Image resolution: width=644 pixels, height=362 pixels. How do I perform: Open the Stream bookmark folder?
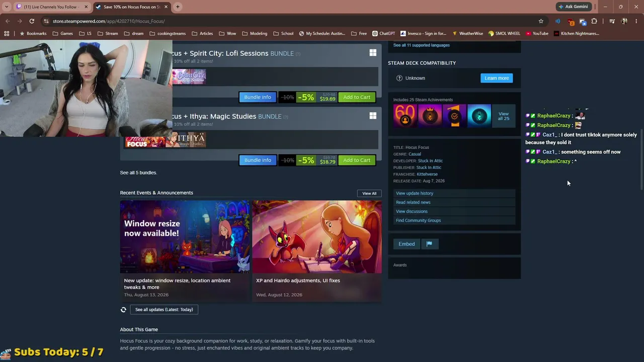coord(108,34)
